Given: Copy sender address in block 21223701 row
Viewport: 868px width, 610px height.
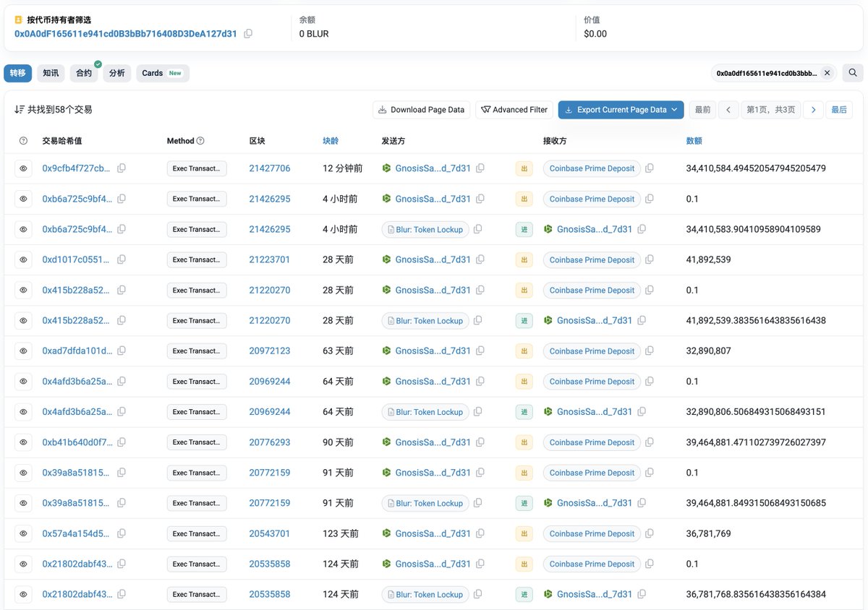Looking at the screenshot, I should [480, 259].
